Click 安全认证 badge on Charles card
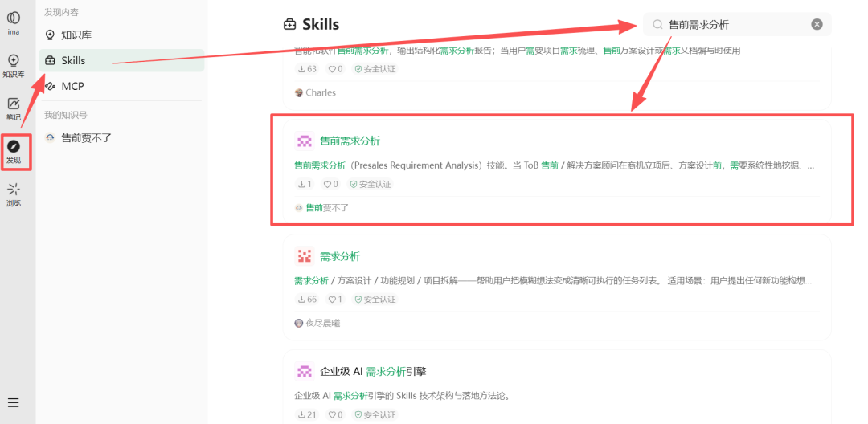This screenshot has width=868, height=424. coord(375,69)
